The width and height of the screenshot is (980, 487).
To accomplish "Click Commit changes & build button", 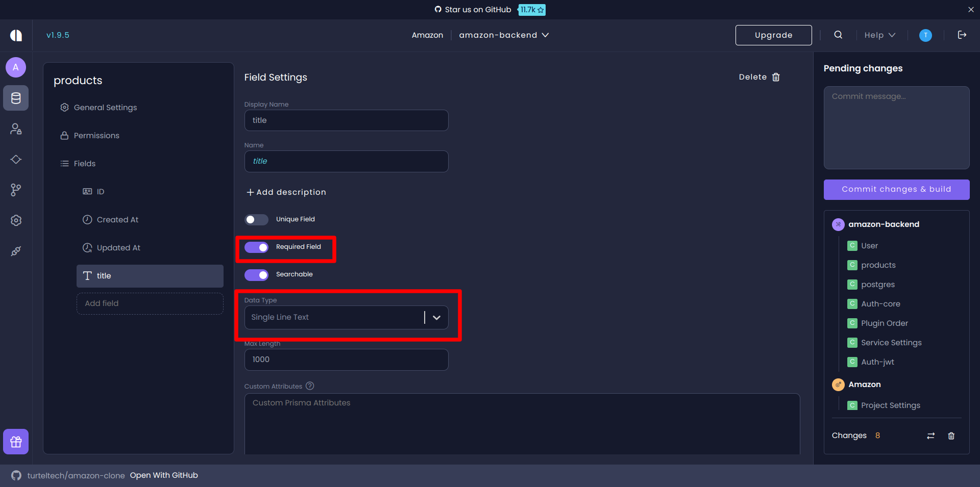I will [x=896, y=189].
